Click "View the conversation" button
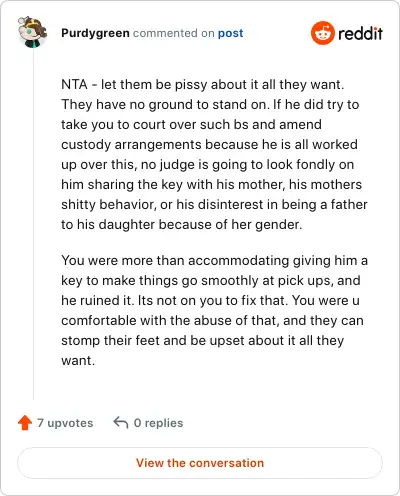Screen dimensions: 400x496 [x=200, y=463]
